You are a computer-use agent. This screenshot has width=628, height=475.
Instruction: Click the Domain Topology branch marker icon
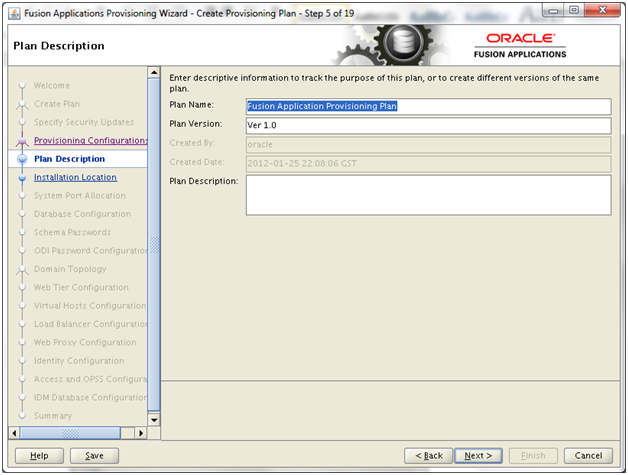[22, 270]
